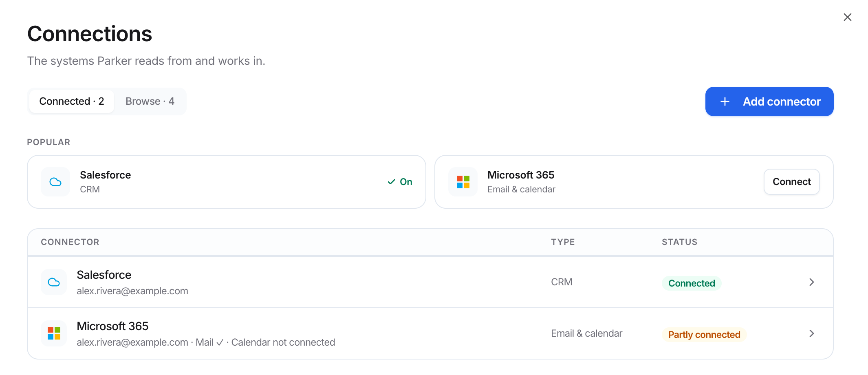Click the POPULAR section label
The width and height of the screenshot is (868, 375).
tap(48, 142)
